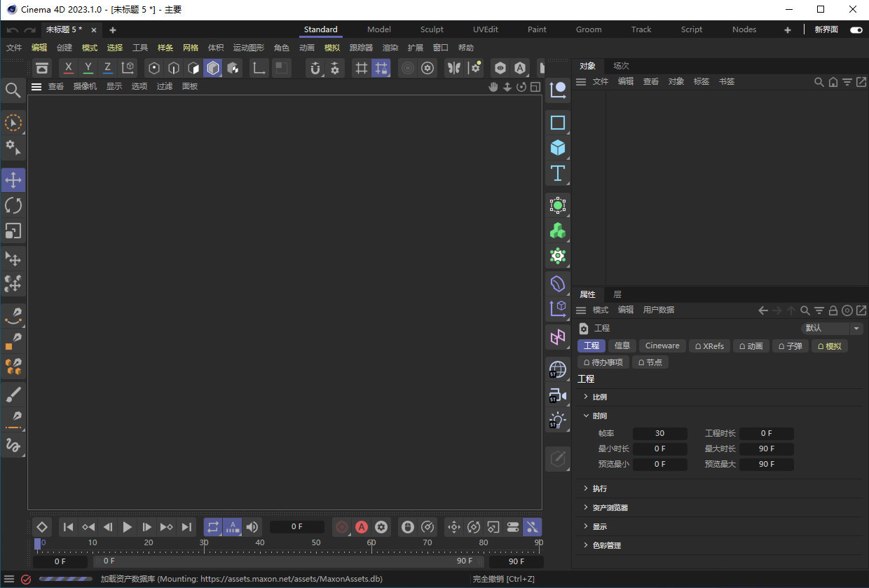This screenshot has width=869, height=588.
Task: Select the Live Selection tool
Action: [13, 123]
